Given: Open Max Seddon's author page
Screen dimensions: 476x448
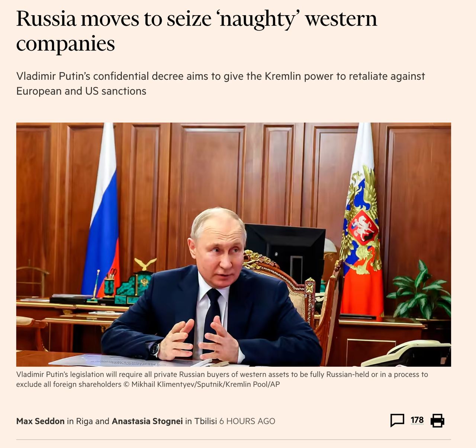Looking at the screenshot, I should click(41, 421).
